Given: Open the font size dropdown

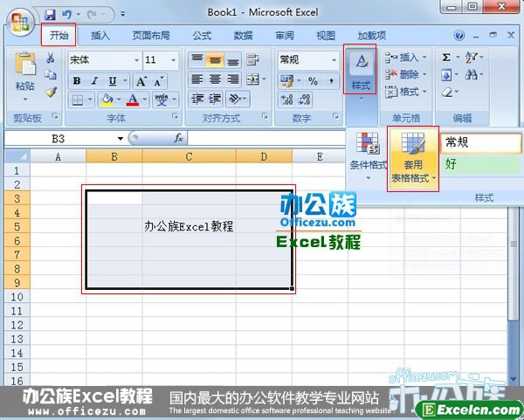Looking at the screenshot, I should (174, 60).
